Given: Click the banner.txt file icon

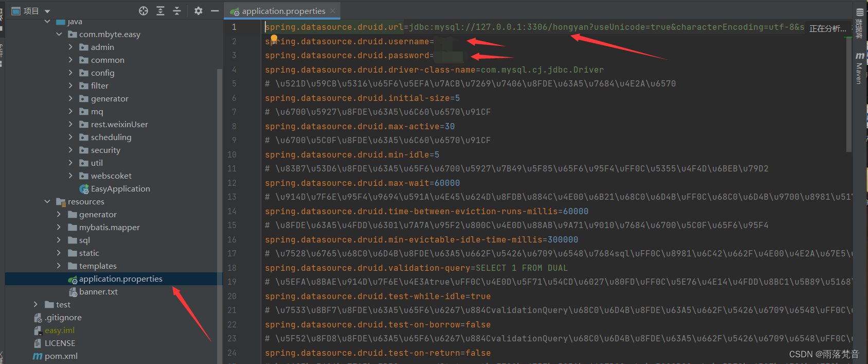Looking at the screenshot, I should pyautogui.click(x=73, y=292).
